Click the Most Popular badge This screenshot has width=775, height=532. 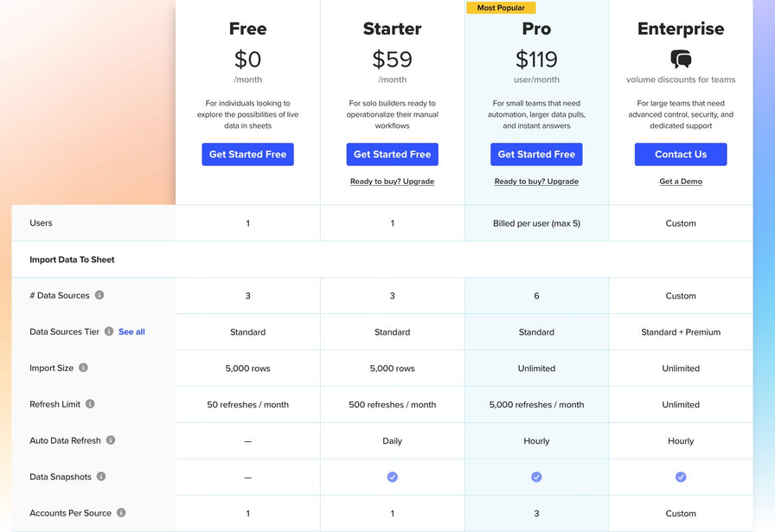click(x=501, y=8)
